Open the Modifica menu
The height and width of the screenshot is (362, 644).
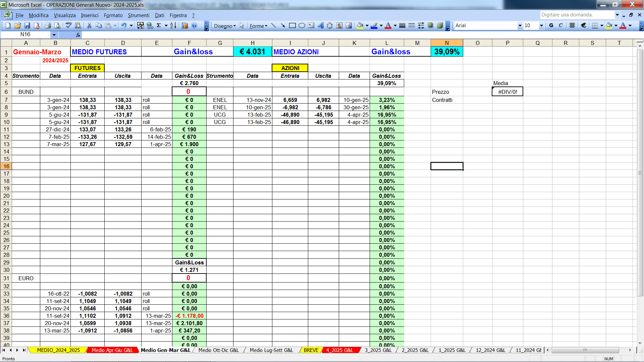39,15
